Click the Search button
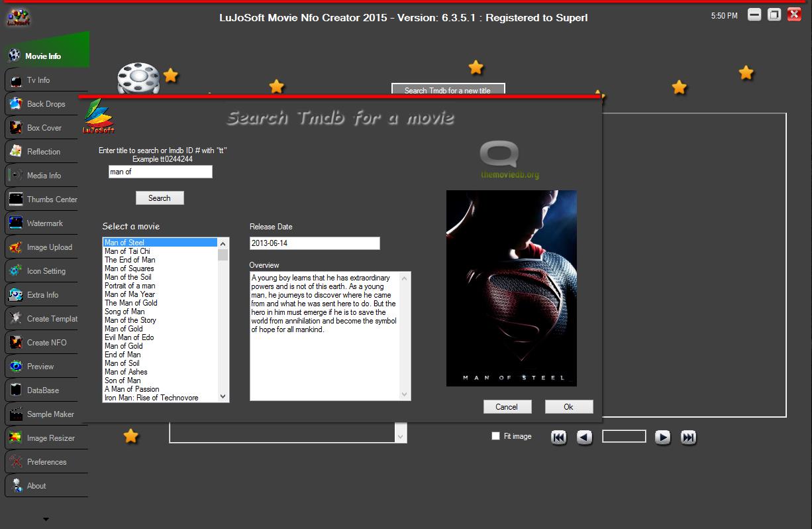812x529 pixels. tap(160, 198)
